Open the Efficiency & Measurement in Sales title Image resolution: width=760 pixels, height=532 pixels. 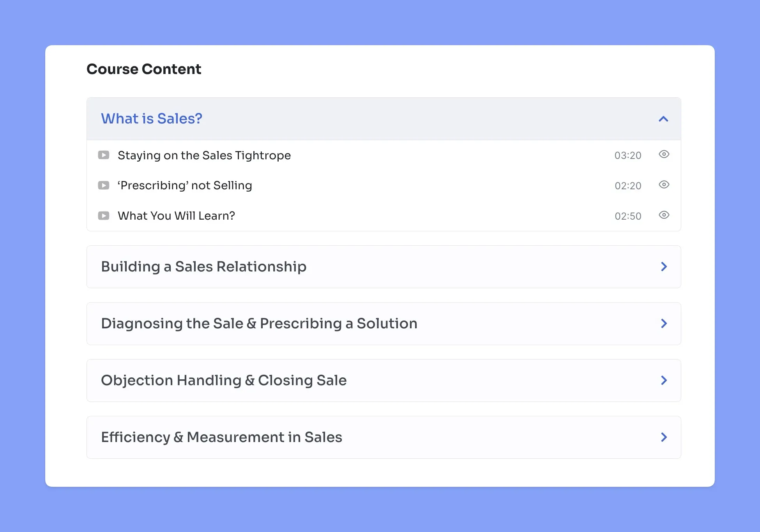click(x=221, y=437)
